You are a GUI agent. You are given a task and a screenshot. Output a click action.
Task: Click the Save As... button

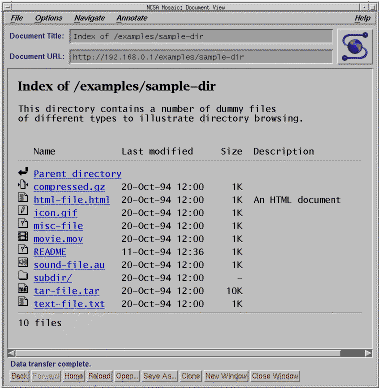[x=160, y=376]
